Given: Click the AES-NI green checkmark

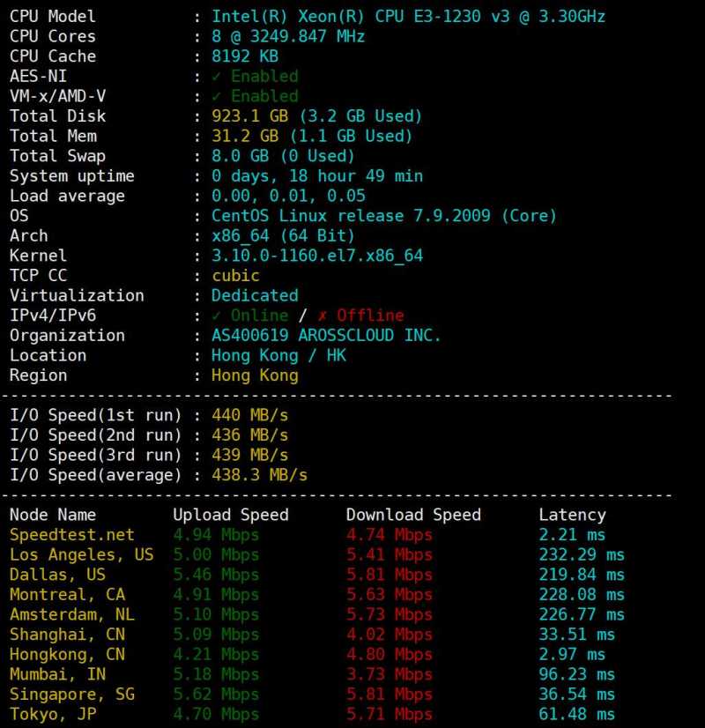Looking at the screenshot, I should tap(217, 77).
